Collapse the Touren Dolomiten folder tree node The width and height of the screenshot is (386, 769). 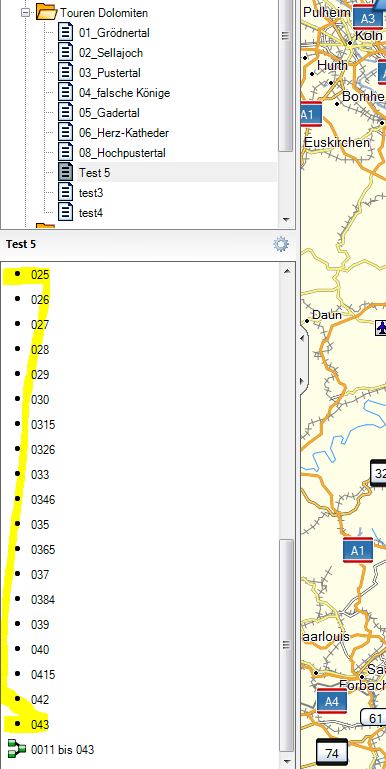pos(26,13)
